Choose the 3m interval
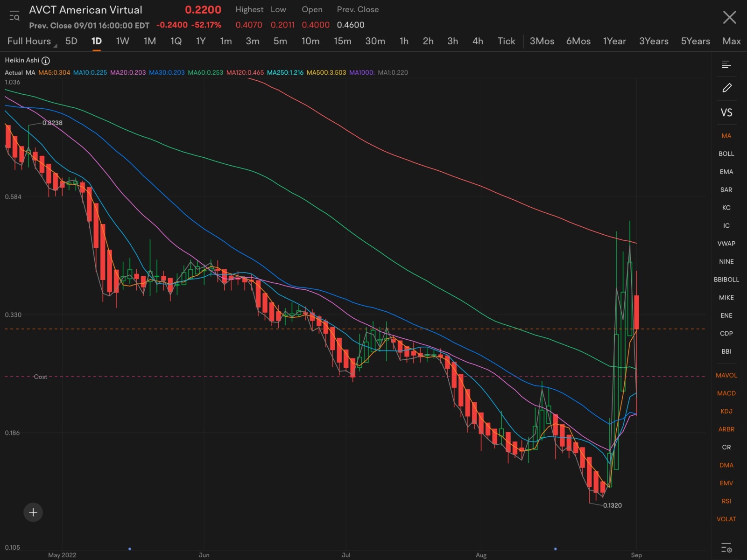The height and width of the screenshot is (560, 747). click(x=253, y=41)
